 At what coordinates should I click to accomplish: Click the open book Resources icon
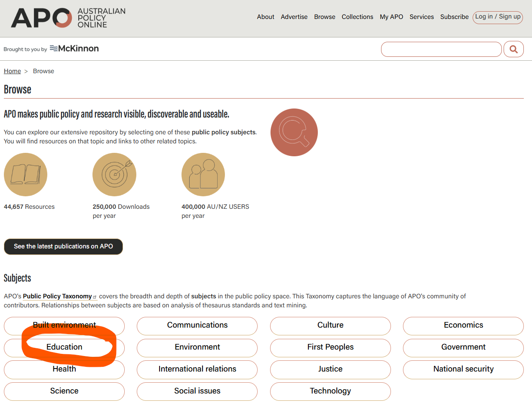click(x=25, y=174)
